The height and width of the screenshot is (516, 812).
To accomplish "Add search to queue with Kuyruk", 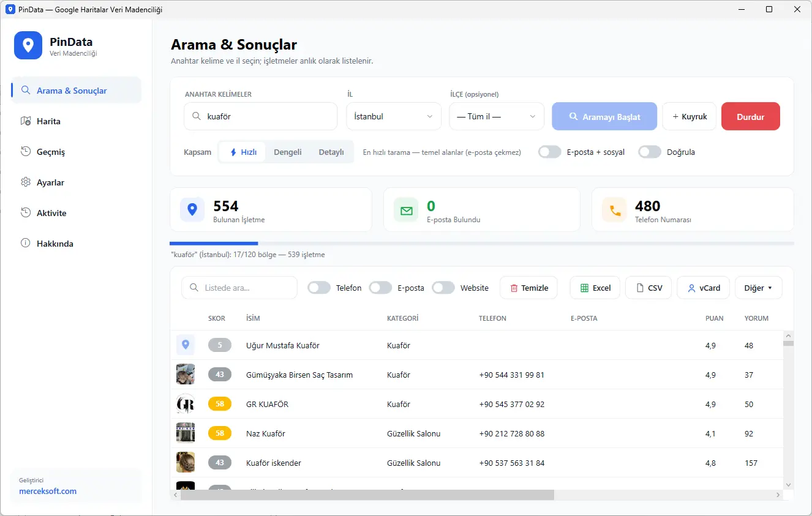I will [x=690, y=116].
